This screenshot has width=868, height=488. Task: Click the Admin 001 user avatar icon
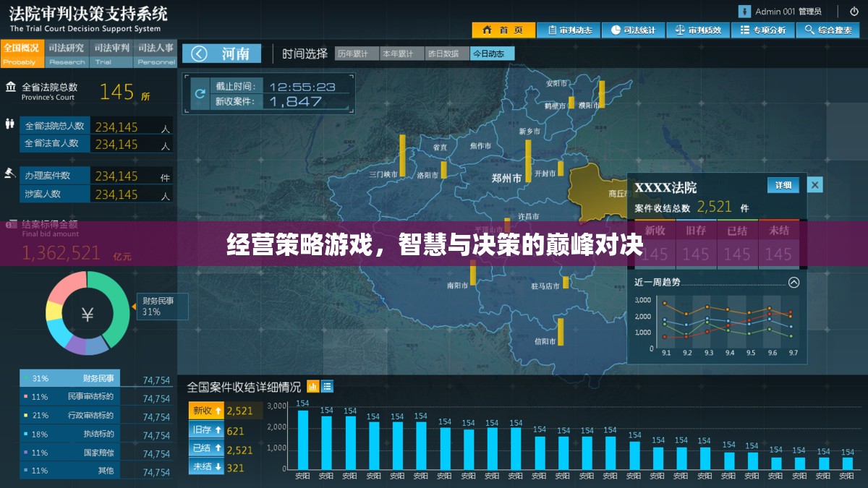click(744, 11)
